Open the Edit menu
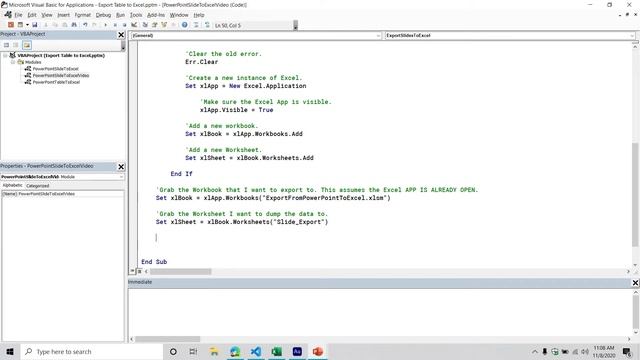Image resolution: width=640 pixels, height=360 pixels. tap(32, 15)
